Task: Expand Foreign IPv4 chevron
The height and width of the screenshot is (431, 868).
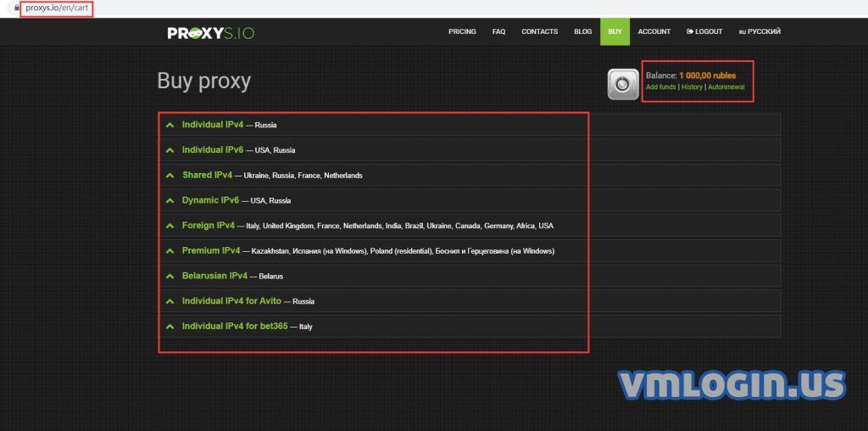Action: [x=170, y=226]
